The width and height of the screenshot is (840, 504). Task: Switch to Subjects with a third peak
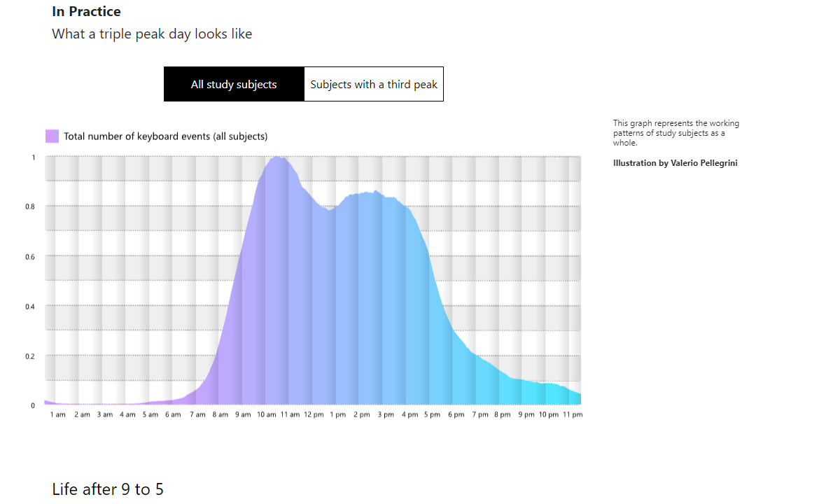coord(374,84)
